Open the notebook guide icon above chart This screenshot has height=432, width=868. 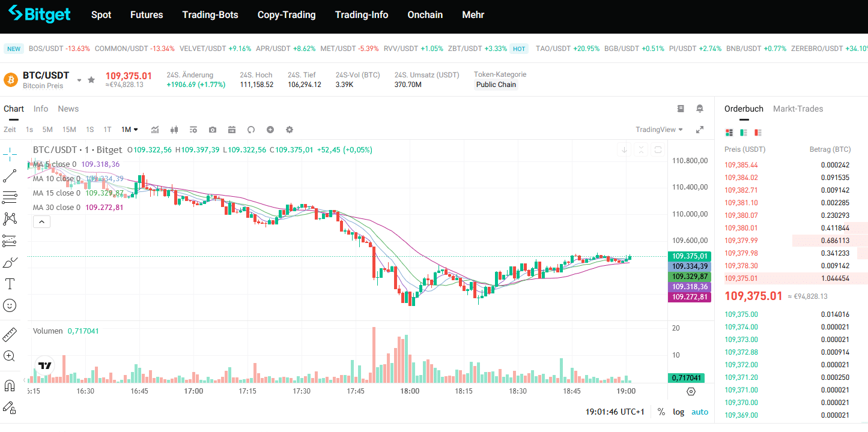coord(681,109)
